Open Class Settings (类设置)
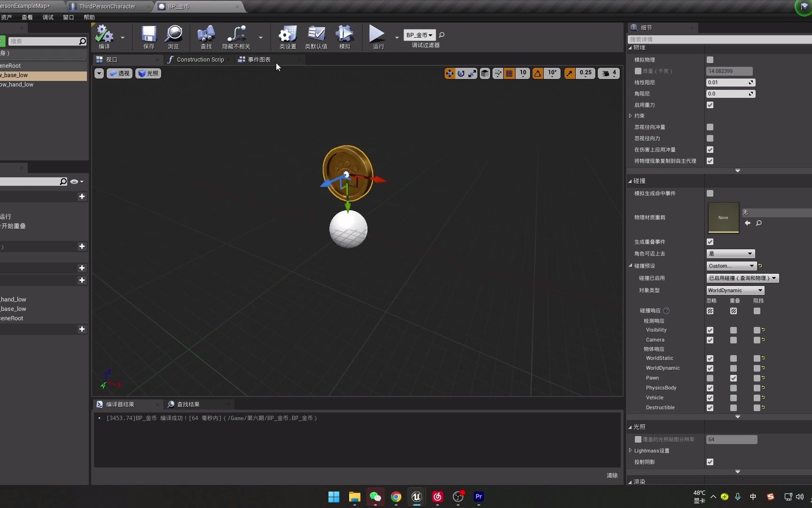 (287, 37)
